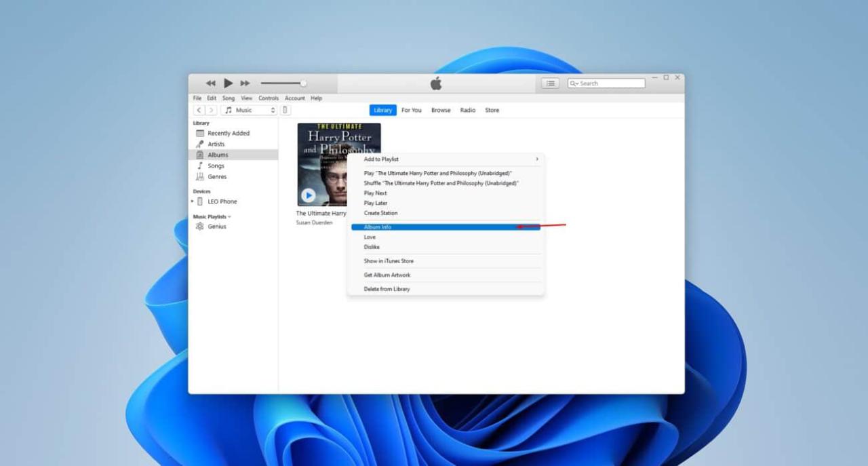
Task: Click the rewind previous track button
Action: point(211,83)
